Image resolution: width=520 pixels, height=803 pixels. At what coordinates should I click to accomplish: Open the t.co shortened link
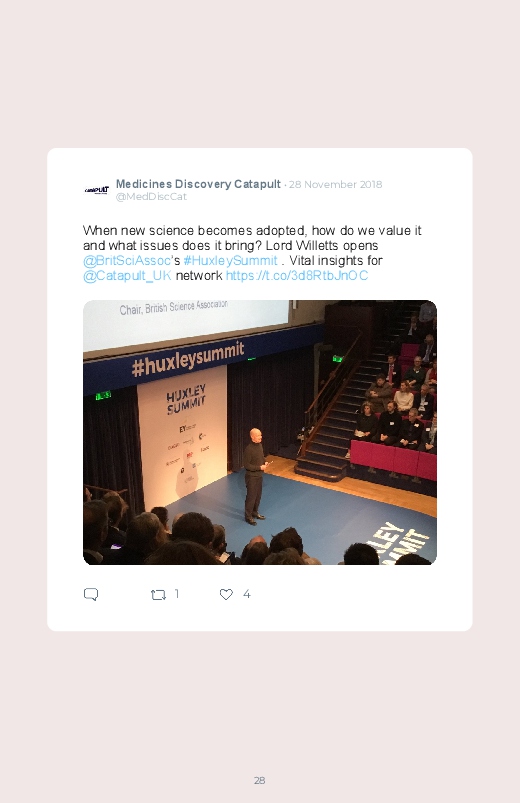297,276
